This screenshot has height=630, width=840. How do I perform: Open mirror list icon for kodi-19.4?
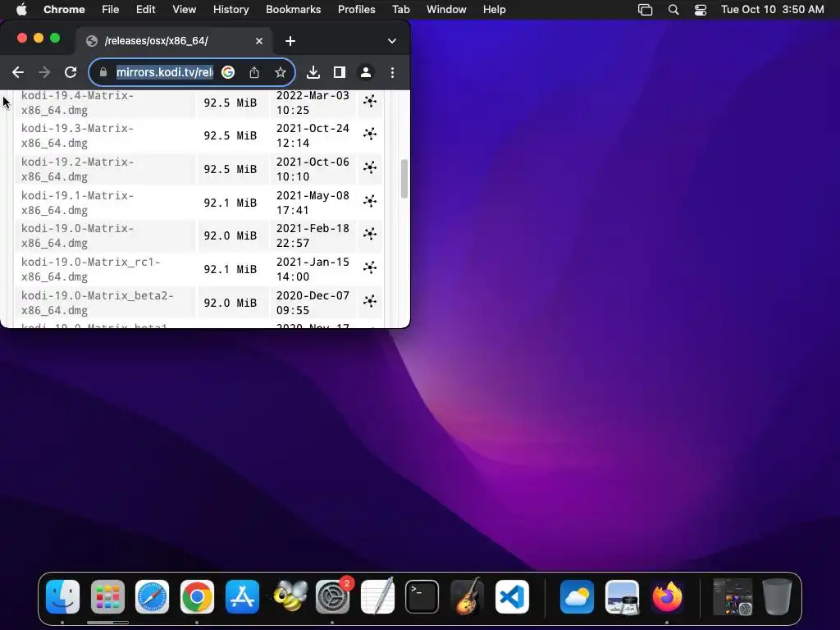pos(370,101)
